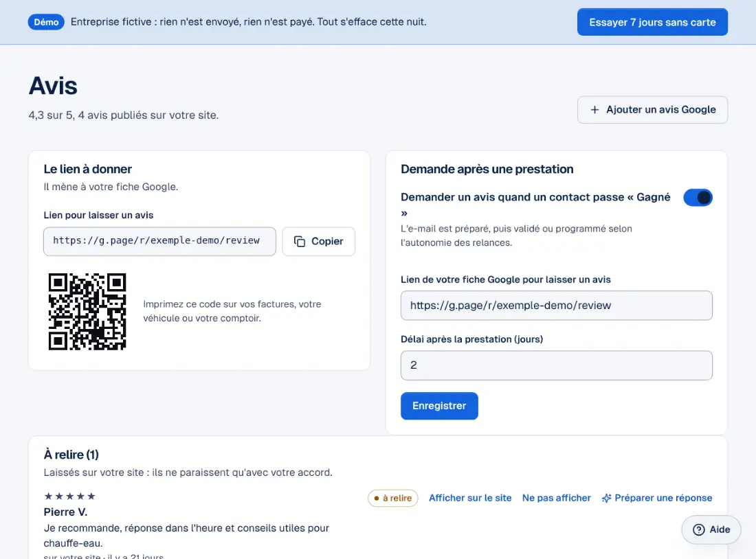Start the 7-day trial without card
Screen dimensions: 756x559
click(652, 22)
